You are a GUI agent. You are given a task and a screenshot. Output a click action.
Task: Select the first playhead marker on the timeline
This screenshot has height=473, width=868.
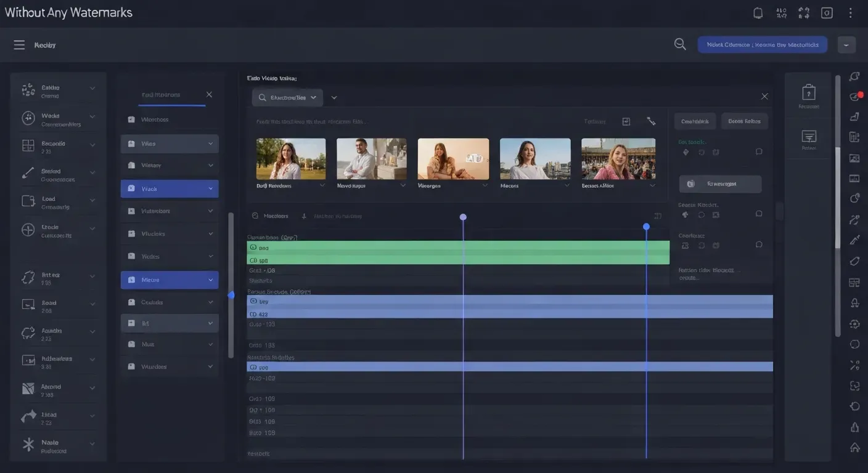point(463,217)
